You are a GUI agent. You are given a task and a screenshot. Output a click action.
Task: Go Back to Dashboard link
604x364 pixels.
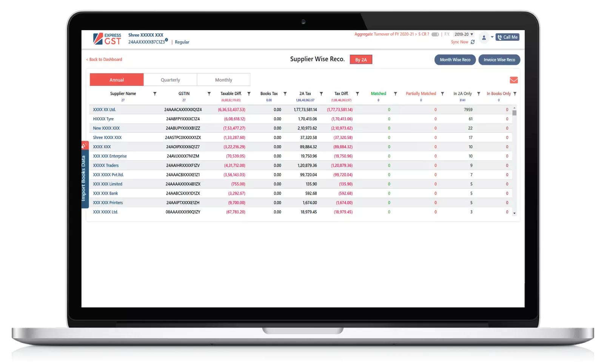(105, 60)
